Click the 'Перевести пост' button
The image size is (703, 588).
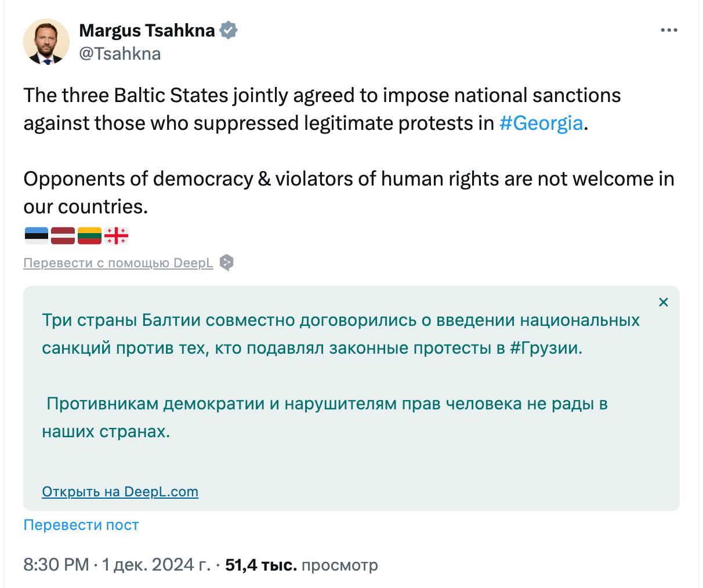click(81, 525)
